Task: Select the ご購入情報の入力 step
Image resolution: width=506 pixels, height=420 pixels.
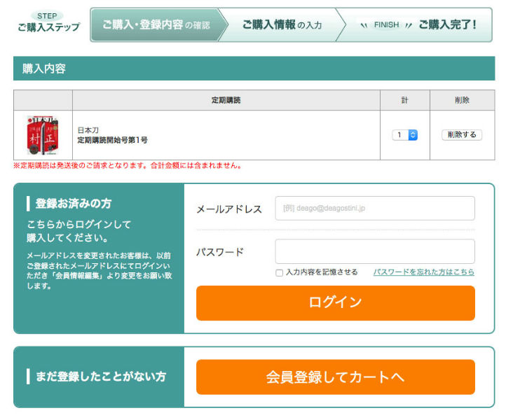Action: click(282, 25)
